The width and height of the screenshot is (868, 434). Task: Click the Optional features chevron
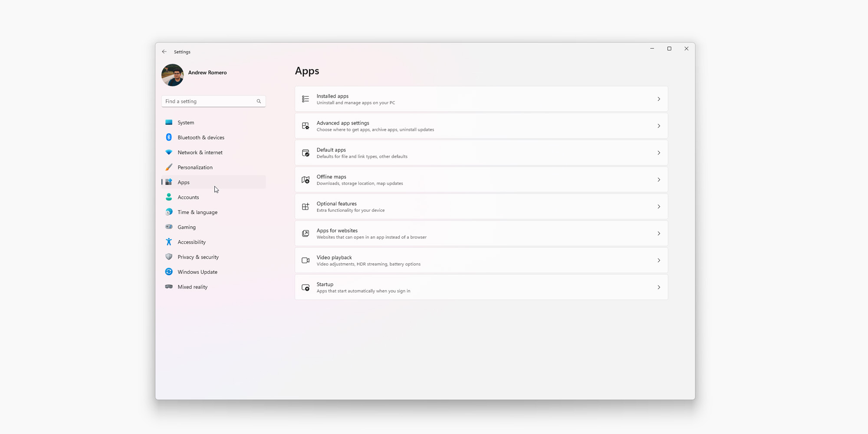point(658,207)
